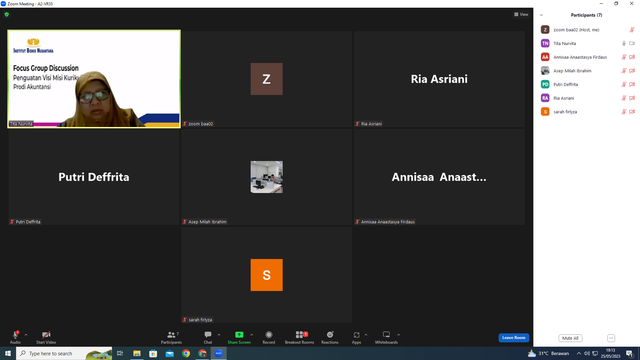
Task: Open the Reactions button
Action: [x=330, y=337]
